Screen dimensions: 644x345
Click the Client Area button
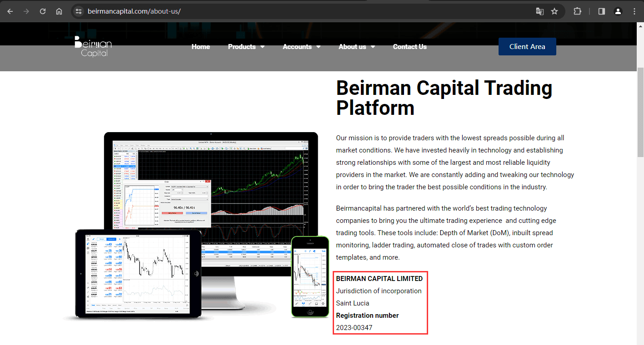point(527,47)
